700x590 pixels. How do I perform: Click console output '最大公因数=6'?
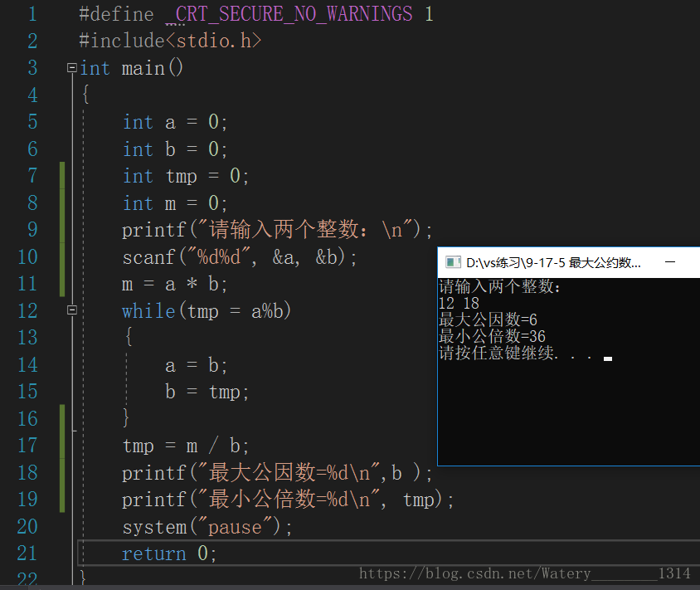(488, 319)
